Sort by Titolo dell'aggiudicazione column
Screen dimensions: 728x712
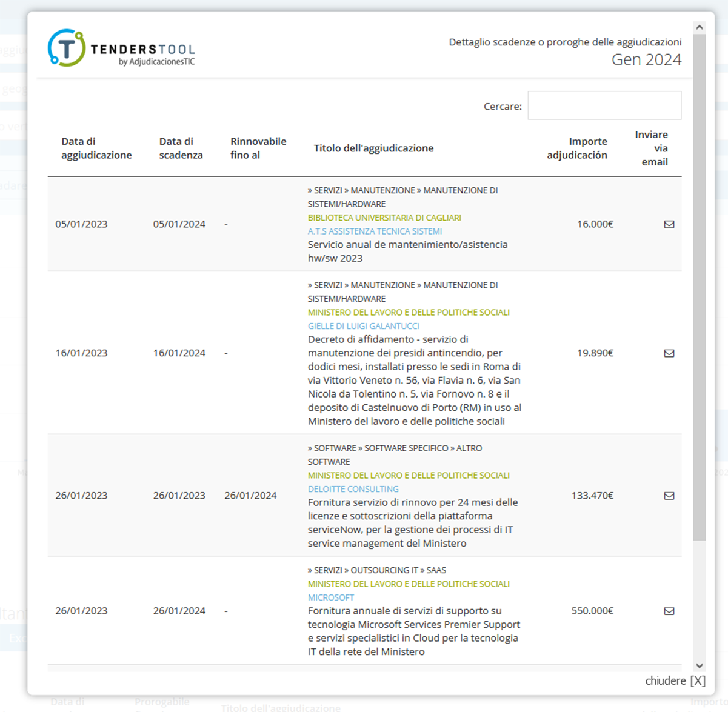pos(373,148)
